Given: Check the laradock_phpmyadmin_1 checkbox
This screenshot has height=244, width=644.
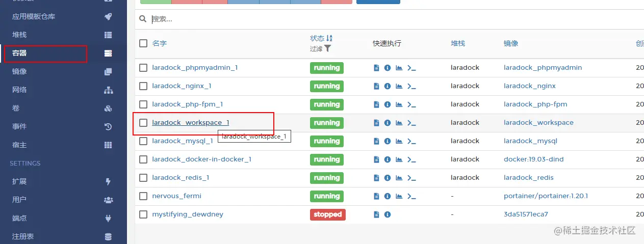Looking at the screenshot, I should point(143,68).
